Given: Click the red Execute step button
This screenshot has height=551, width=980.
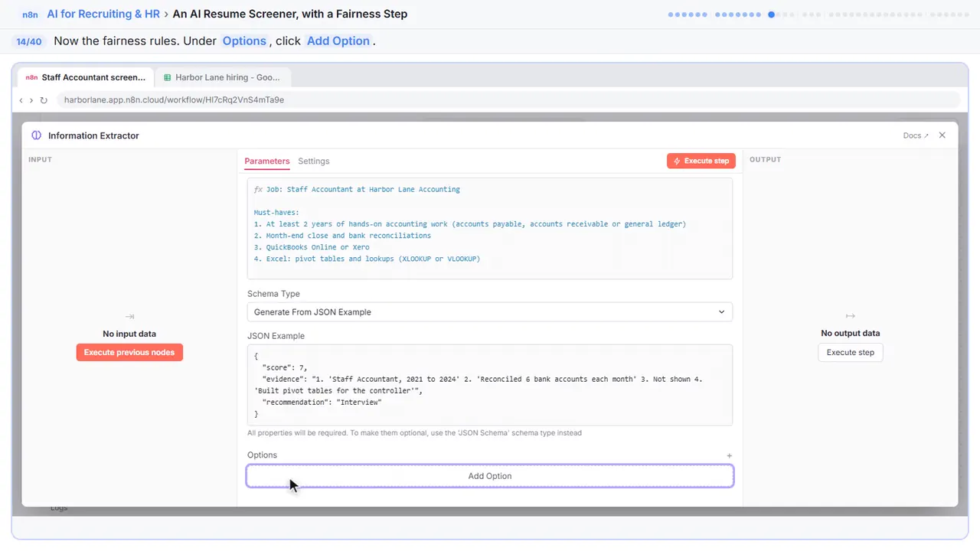Looking at the screenshot, I should 701,161.
